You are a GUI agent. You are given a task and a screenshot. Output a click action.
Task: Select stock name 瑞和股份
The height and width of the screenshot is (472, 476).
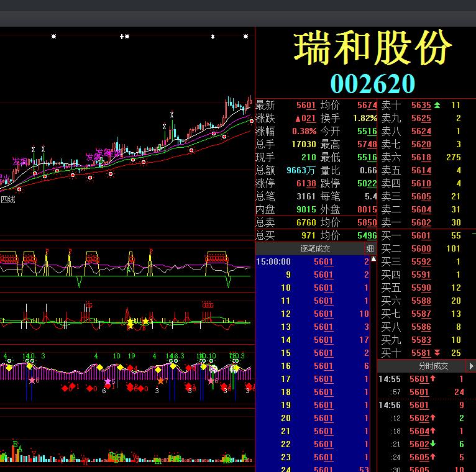(372, 48)
